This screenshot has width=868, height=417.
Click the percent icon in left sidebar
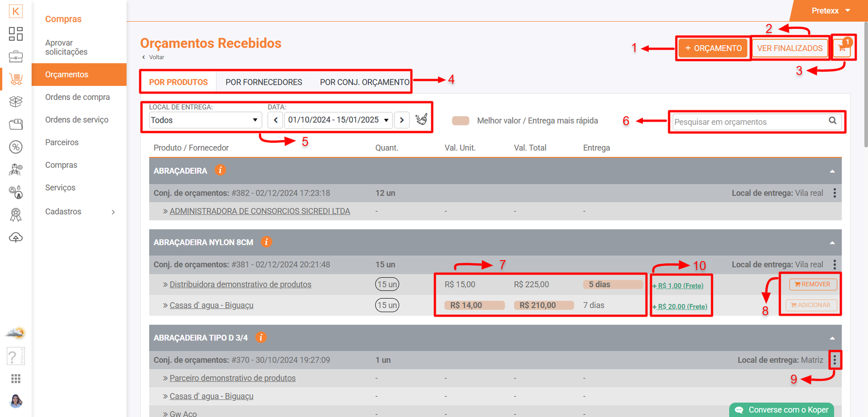point(16,147)
